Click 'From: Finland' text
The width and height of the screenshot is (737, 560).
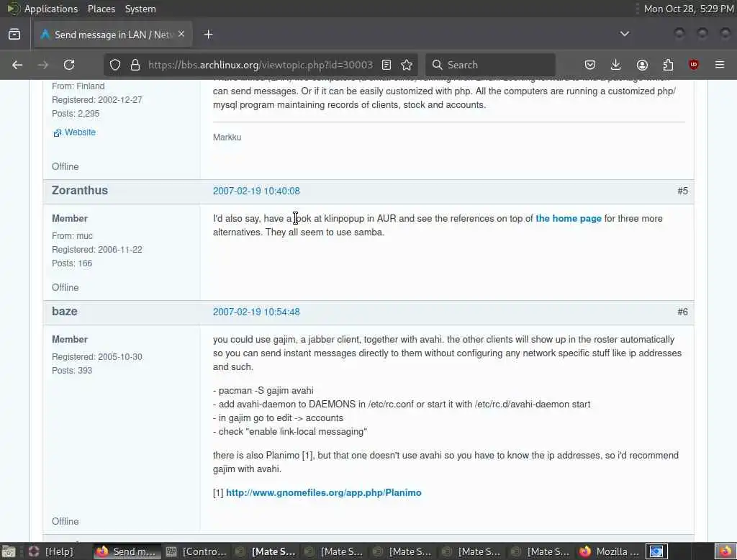(x=78, y=86)
